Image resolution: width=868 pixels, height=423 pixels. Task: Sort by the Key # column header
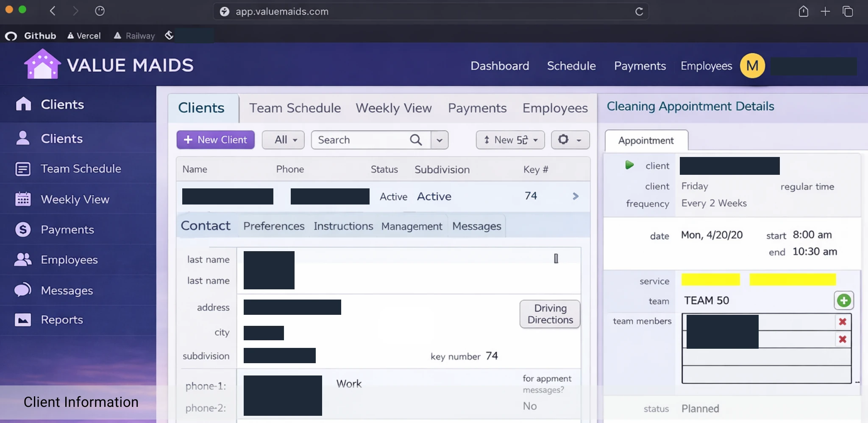point(536,170)
